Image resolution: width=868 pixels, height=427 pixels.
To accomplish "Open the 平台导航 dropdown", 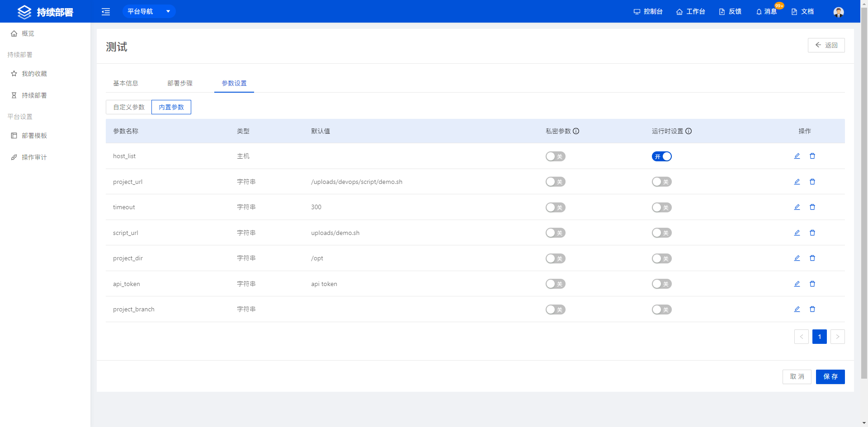I will pos(149,11).
